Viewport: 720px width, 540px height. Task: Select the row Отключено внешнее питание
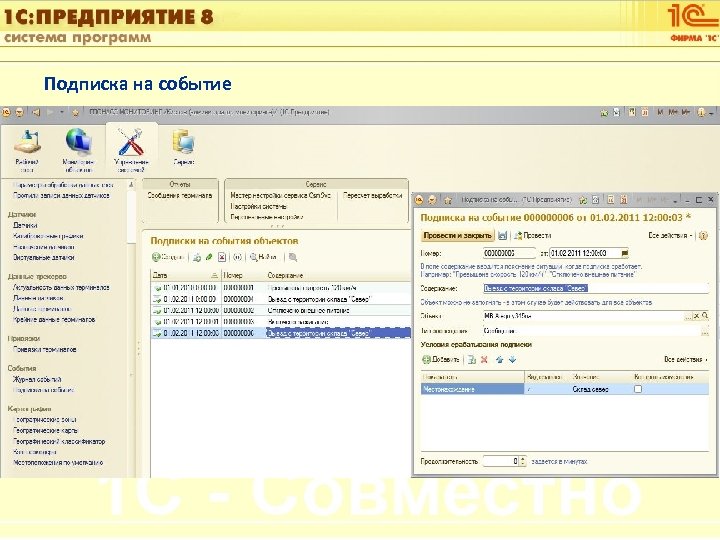281,310
